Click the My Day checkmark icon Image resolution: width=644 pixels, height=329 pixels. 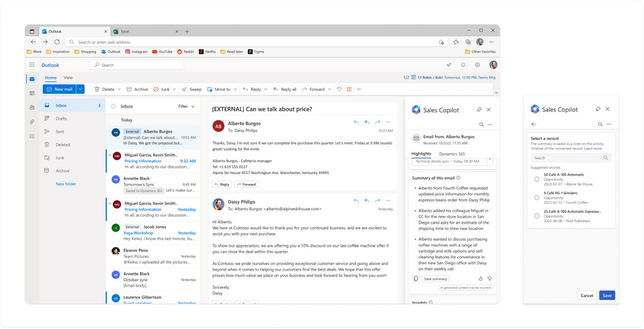coord(449,65)
